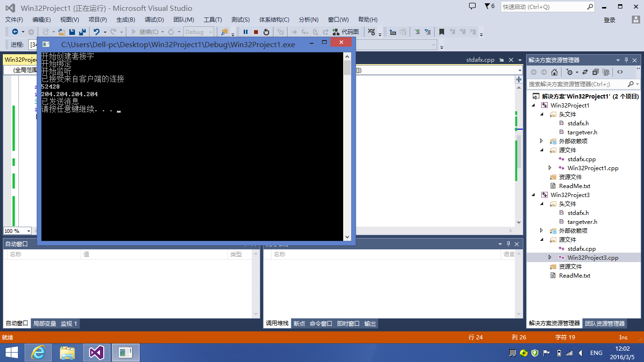The height and width of the screenshot is (362, 644).
Task: Toggle Show All Files in Solution Explorer
Action: pos(606,72)
